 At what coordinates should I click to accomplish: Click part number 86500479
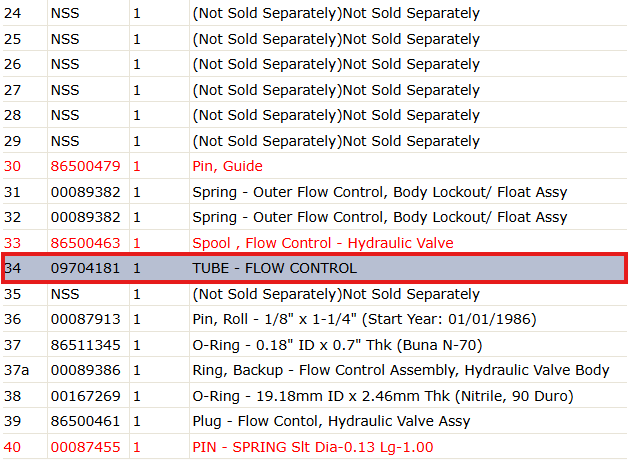coord(85,166)
